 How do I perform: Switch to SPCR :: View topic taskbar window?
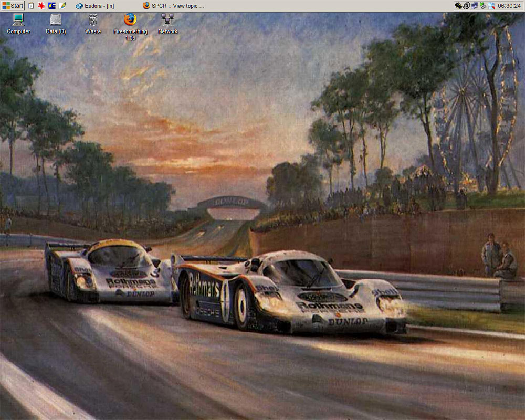pos(173,6)
